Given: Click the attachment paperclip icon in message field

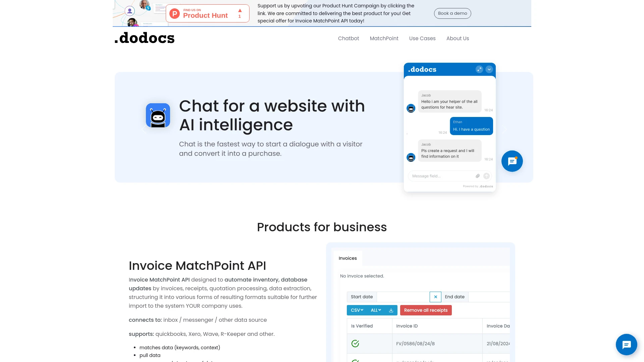Looking at the screenshot, I should [x=478, y=176].
